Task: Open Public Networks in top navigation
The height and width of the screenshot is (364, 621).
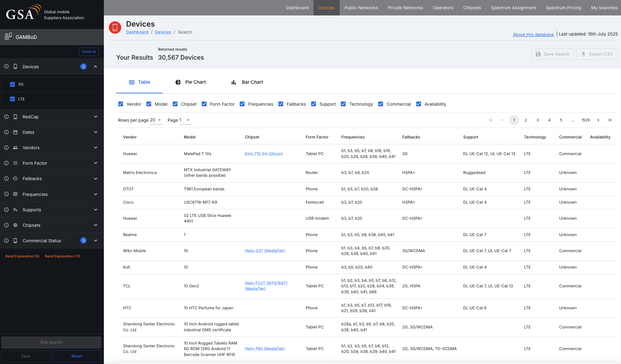Action: tap(361, 8)
